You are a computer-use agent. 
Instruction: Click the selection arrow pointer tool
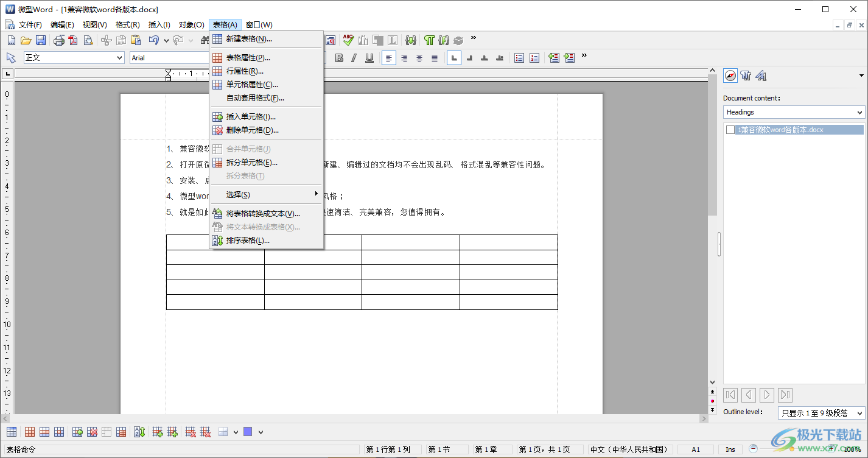pyautogui.click(x=11, y=58)
